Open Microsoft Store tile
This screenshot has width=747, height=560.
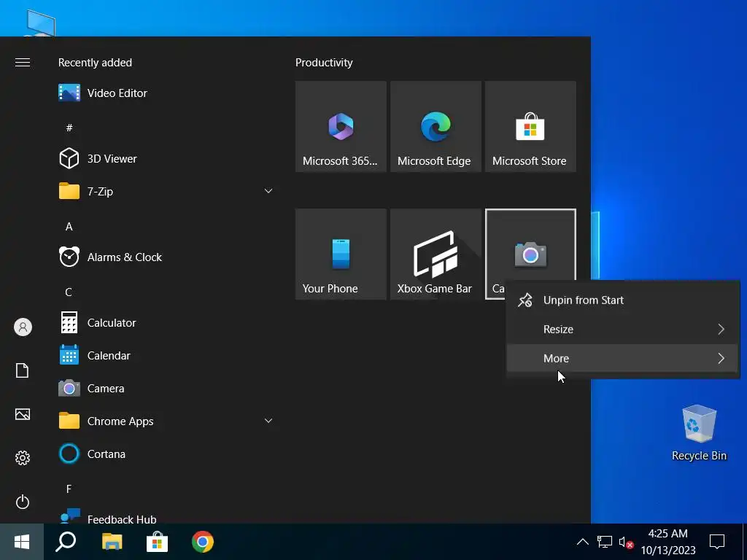tap(530, 127)
